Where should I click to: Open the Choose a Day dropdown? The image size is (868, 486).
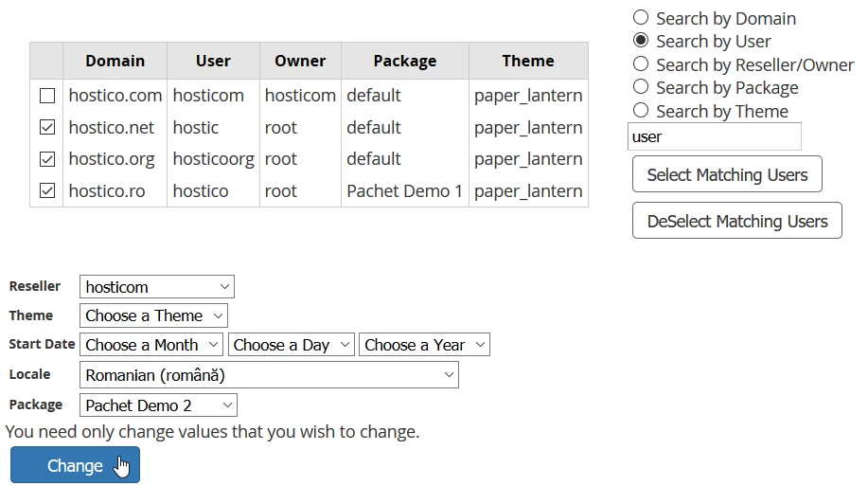pos(292,345)
